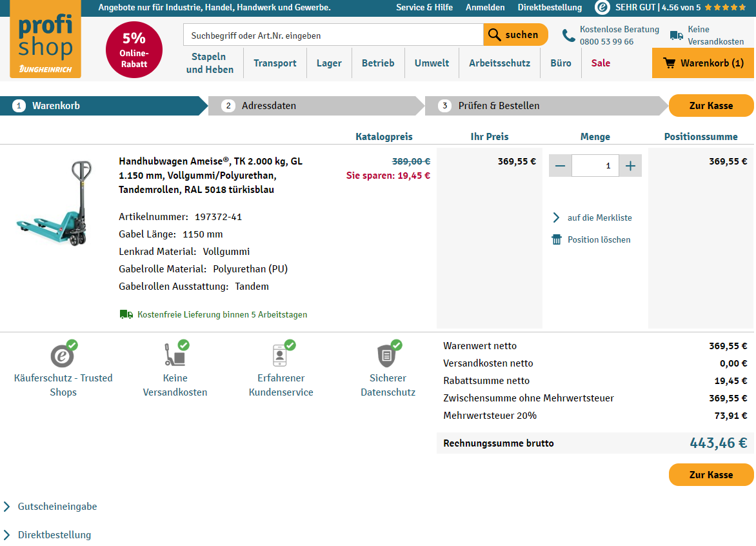
Task: Click the suchen button
Action: (x=515, y=35)
